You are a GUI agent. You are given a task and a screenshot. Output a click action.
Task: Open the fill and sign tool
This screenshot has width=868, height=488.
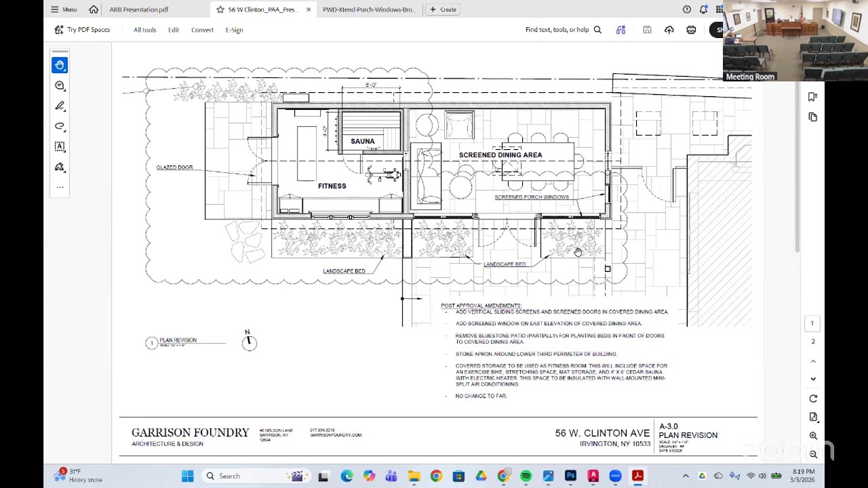(60, 167)
